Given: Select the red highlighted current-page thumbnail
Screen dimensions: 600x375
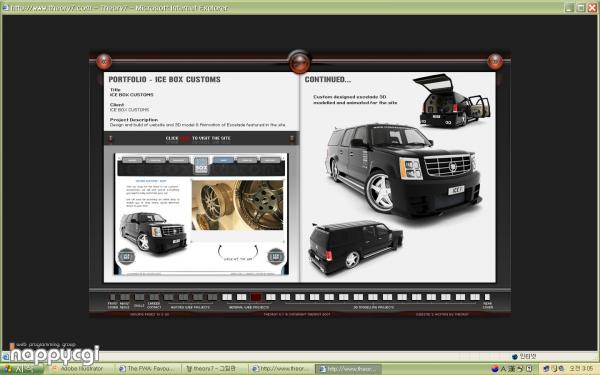Looking at the screenshot, I should click(x=256, y=297).
